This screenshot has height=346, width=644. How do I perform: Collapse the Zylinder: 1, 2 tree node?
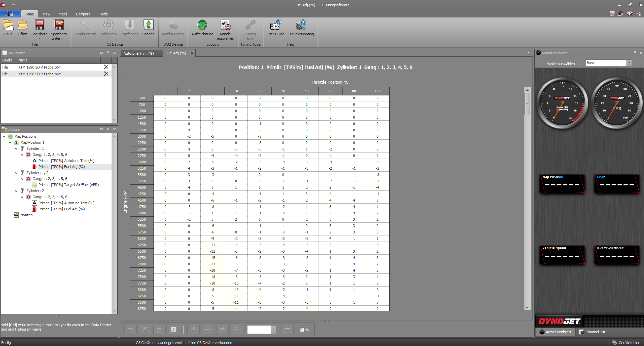coord(16,173)
